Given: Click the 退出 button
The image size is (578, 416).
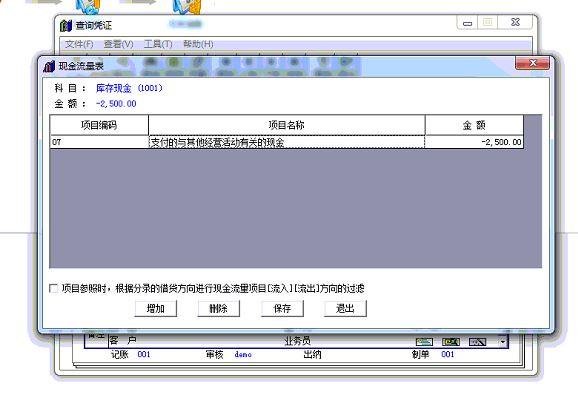Looking at the screenshot, I should [x=345, y=308].
